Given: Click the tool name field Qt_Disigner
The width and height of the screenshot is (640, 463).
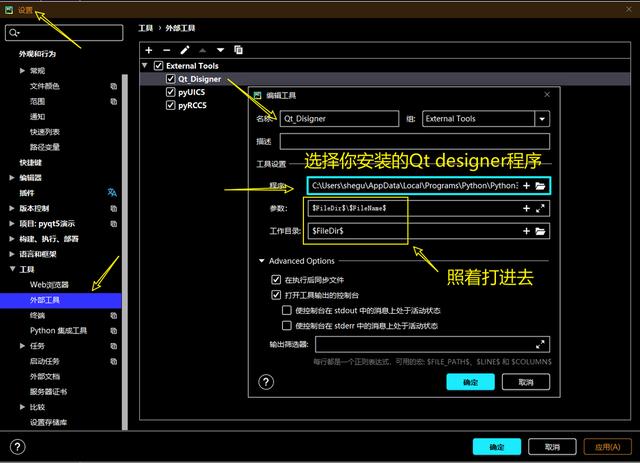Looking at the screenshot, I should (x=339, y=119).
